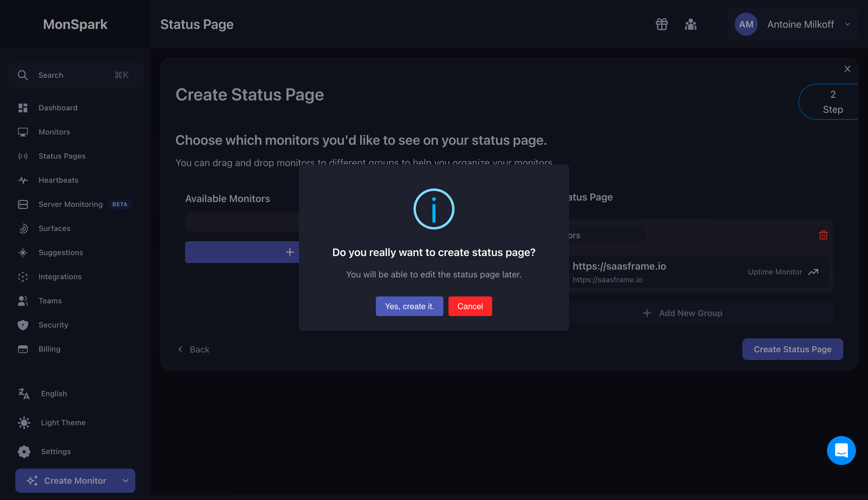This screenshot has height=500, width=868.
Task: Focus the Search field in sidebar
Action: (x=75, y=75)
